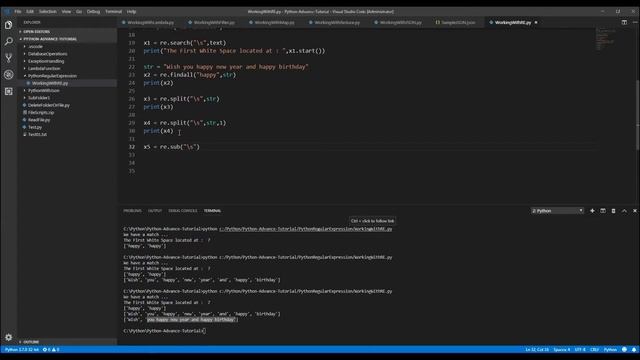Image resolution: width=640 pixels, height=360 pixels.
Task: Collapse the Python-Advance-Tutorial root folder
Action: point(68,39)
